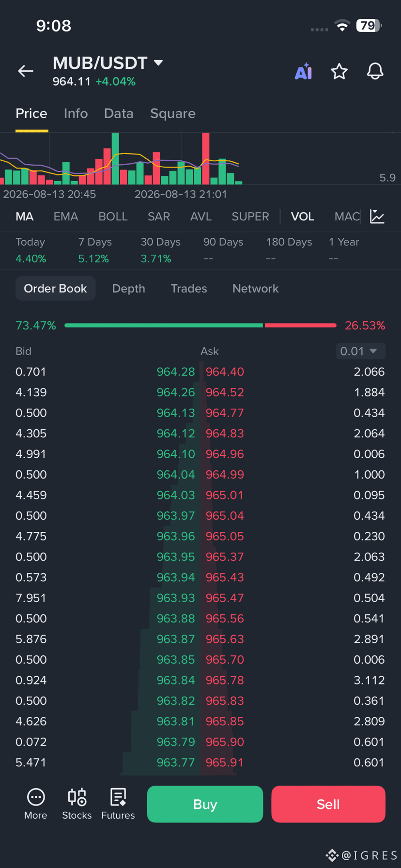The width and height of the screenshot is (401, 868).
Task: Open the AI assistant icon
Action: 304,71
